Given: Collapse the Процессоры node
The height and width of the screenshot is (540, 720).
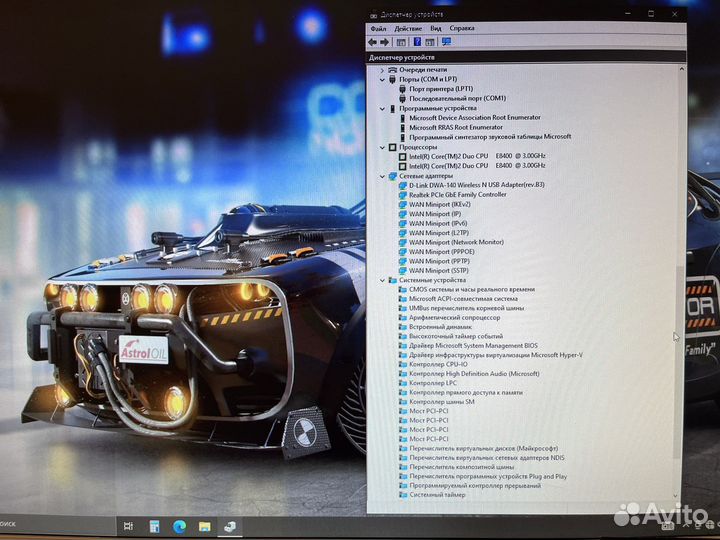Looking at the screenshot, I should coord(382,147).
